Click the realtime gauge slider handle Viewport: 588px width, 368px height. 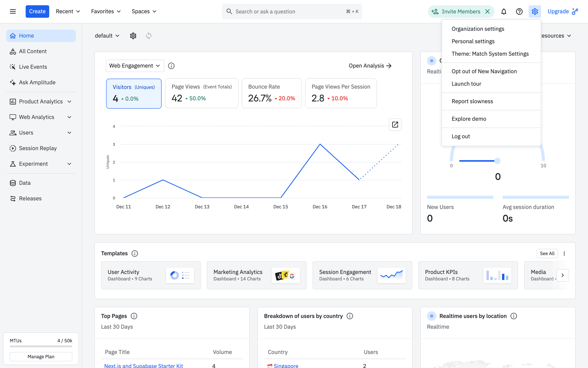point(497,161)
